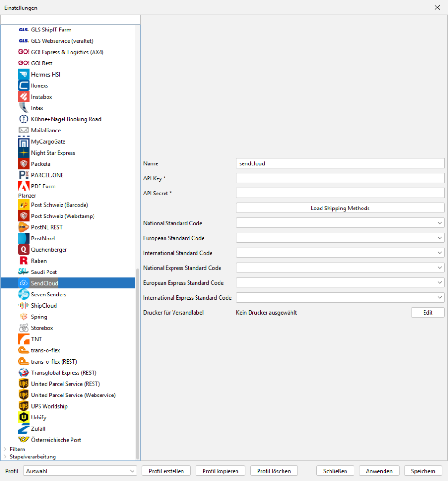Click the carrier list vertical scrollbar
Viewport: 448px width, 481px height.
(x=138, y=362)
